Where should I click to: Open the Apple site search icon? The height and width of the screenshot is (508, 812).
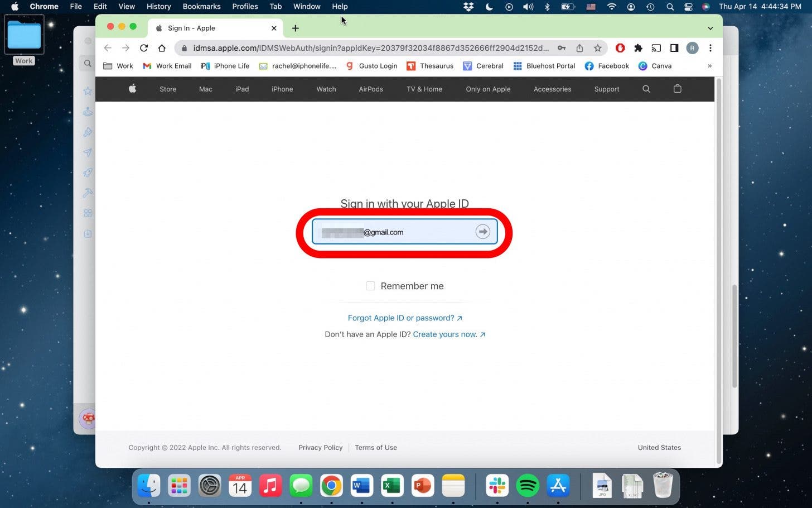coord(646,89)
